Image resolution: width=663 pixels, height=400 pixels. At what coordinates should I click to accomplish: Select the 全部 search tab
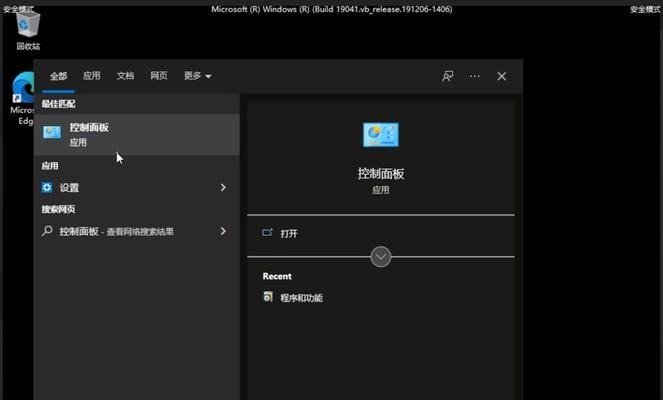(58, 76)
